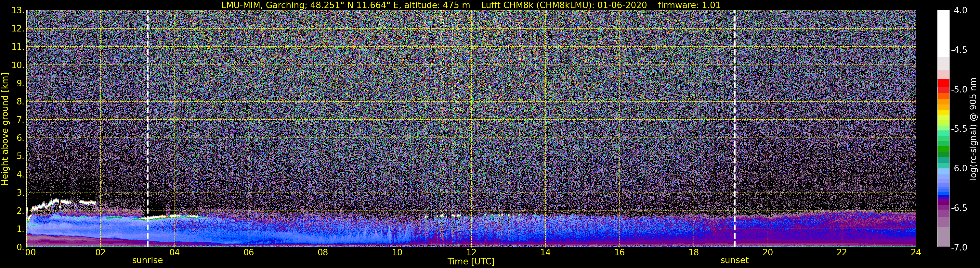Click the height axis tick '2.'
Screen dimensions: 980x268
[x=20, y=211]
